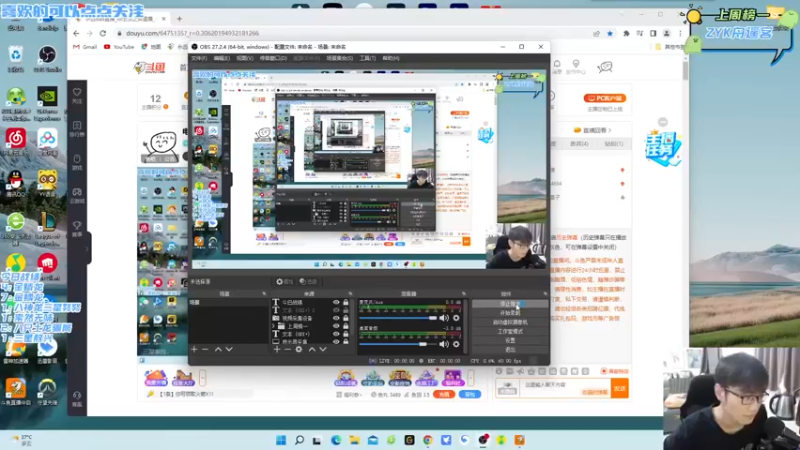800x450 pixels.
Task: Hide the 文本 (GDI+) source
Action: click(336, 334)
